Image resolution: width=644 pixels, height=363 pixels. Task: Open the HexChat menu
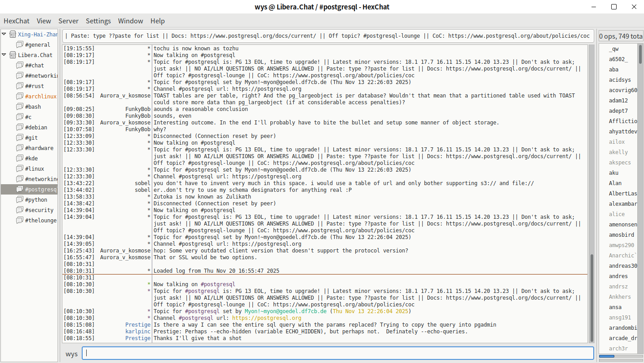(x=17, y=21)
